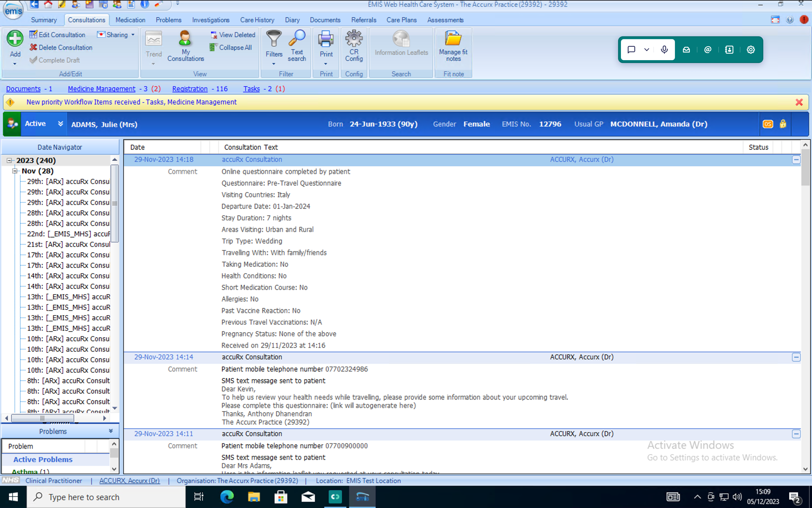Viewport: 812px width, 508px height.
Task: Click the Accurx microphone icon
Action: click(x=664, y=50)
